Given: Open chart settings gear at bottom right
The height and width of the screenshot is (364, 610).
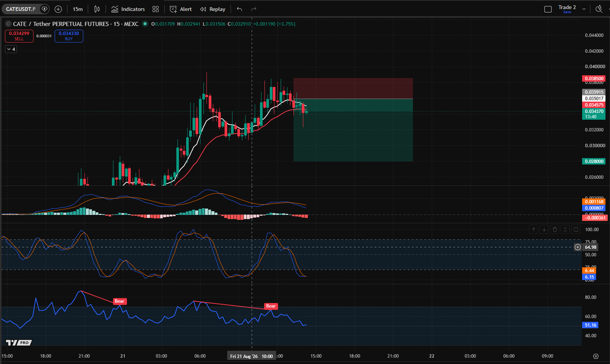Looking at the screenshot, I should [596, 356].
